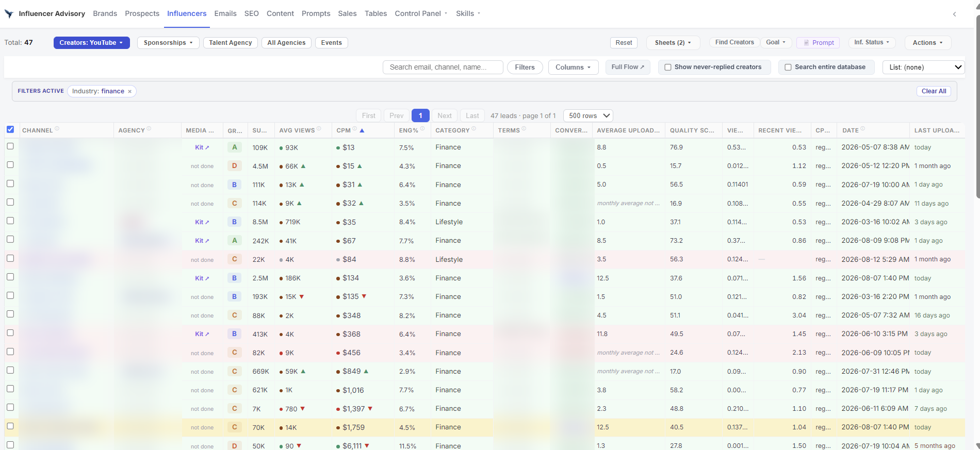This screenshot has height=450, width=980.
Task: Go to the Prospects tab
Action: tap(142, 14)
